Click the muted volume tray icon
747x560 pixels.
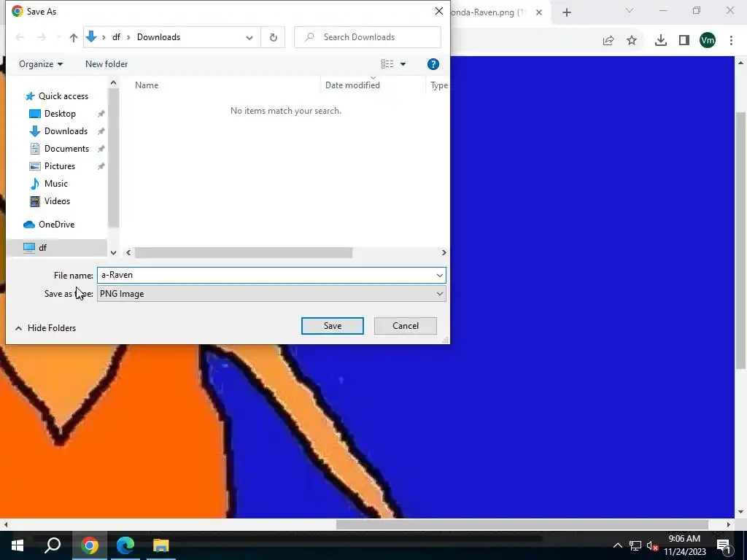[652, 545]
